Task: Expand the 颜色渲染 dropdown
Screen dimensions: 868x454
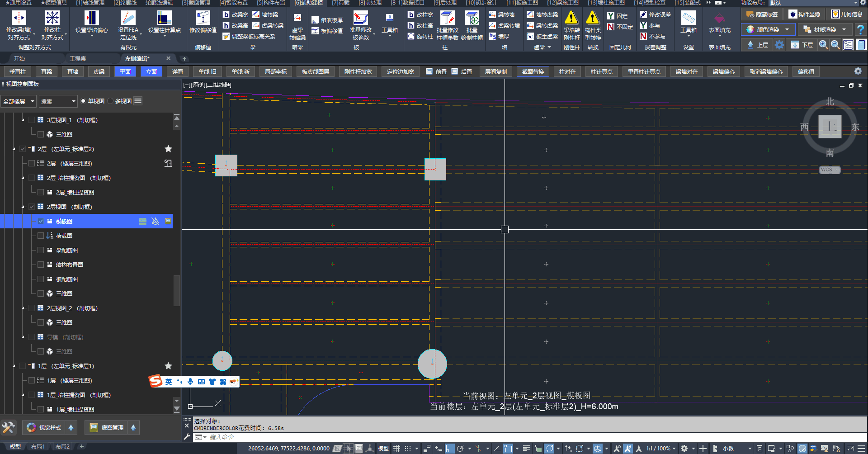Action: [x=787, y=30]
